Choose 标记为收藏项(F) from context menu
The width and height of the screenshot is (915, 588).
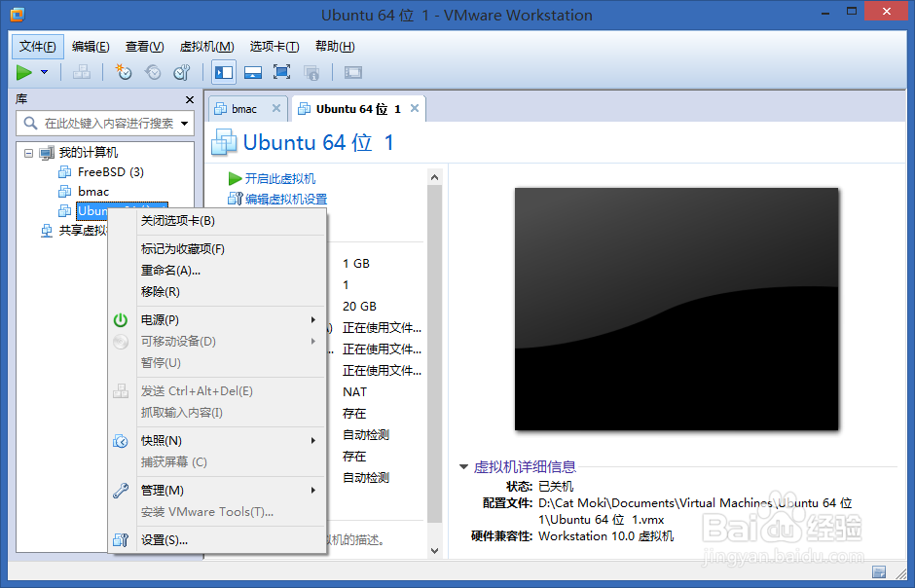pos(231,249)
